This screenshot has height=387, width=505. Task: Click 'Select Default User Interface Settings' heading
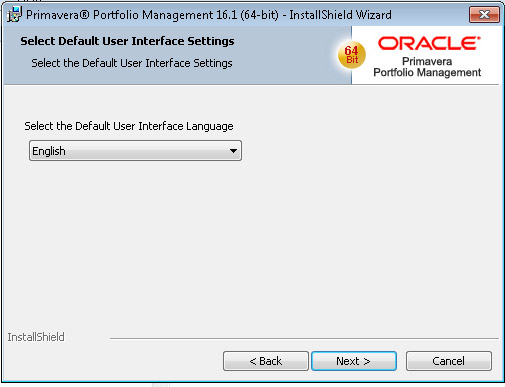click(x=127, y=41)
